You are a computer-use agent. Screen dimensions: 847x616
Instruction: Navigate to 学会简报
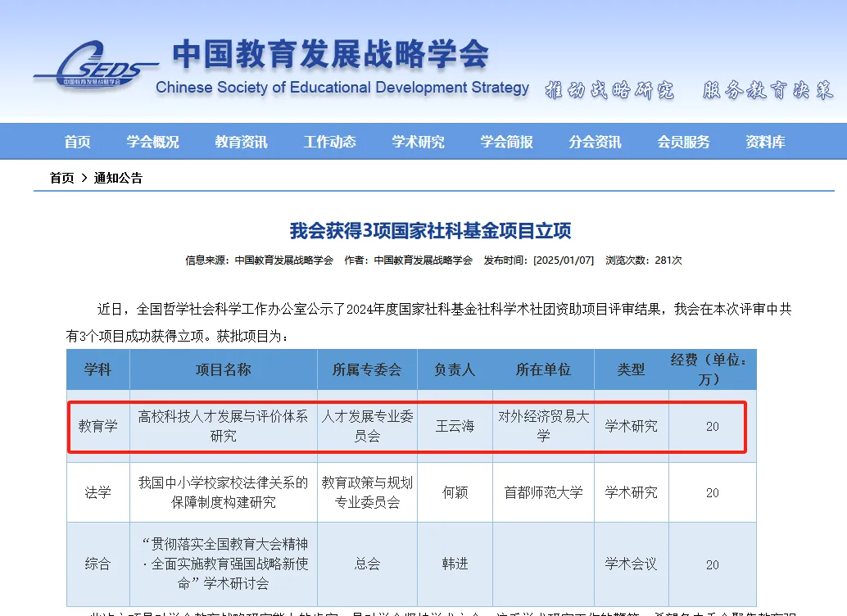[506, 142]
